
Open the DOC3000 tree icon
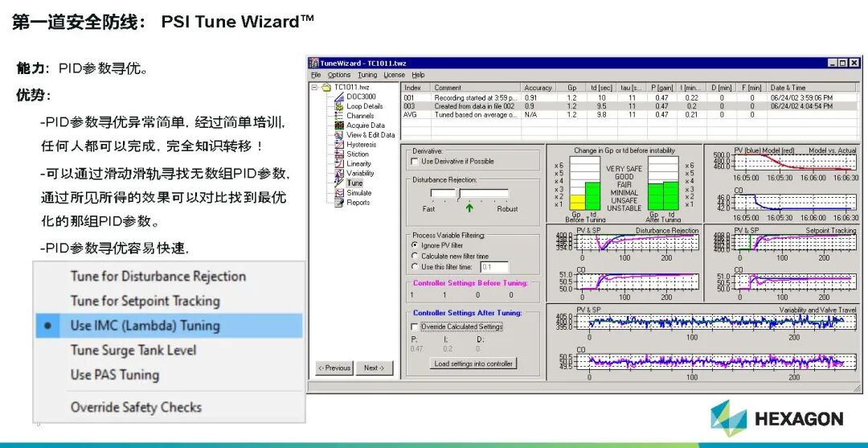tap(339, 97)
